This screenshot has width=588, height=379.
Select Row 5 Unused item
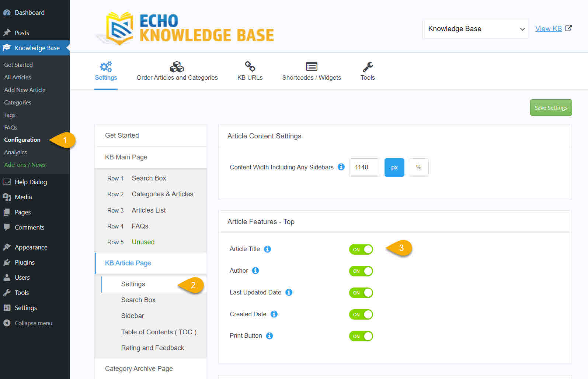[150, 242]
